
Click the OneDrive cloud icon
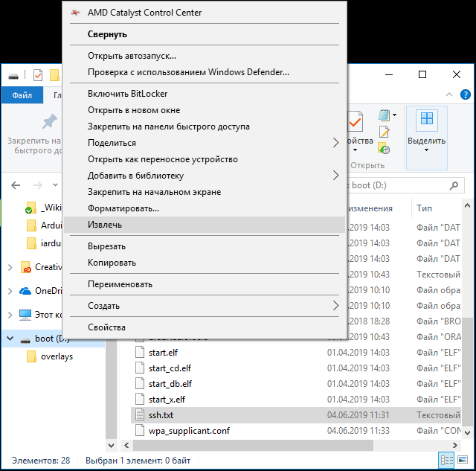click(25, 291)
